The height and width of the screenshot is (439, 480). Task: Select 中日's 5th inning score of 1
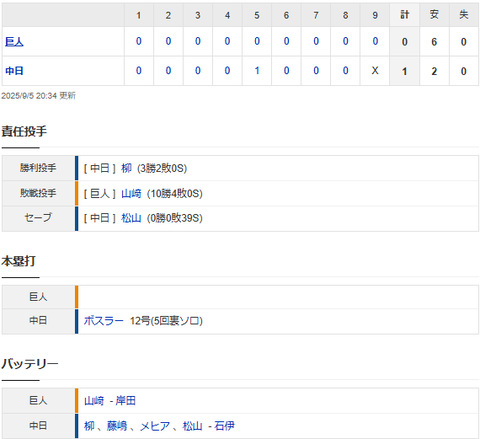[x=257, y=71]
